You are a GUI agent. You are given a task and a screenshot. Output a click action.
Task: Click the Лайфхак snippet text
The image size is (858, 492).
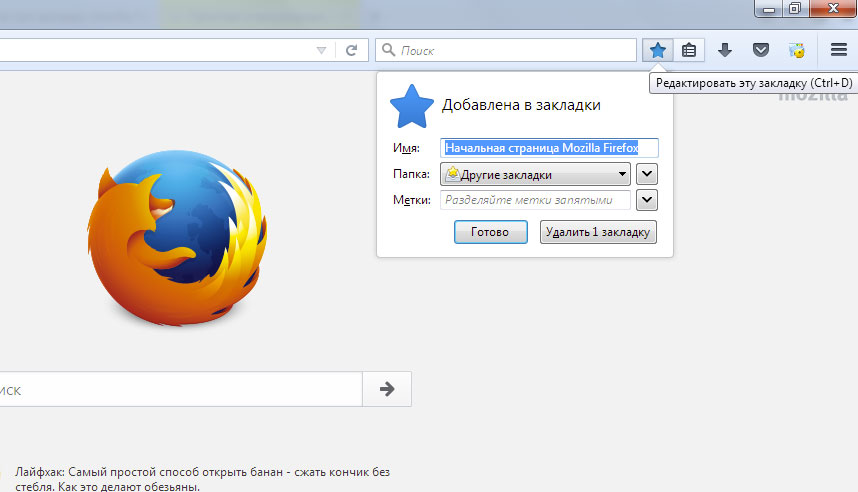(x=202, y=479)
